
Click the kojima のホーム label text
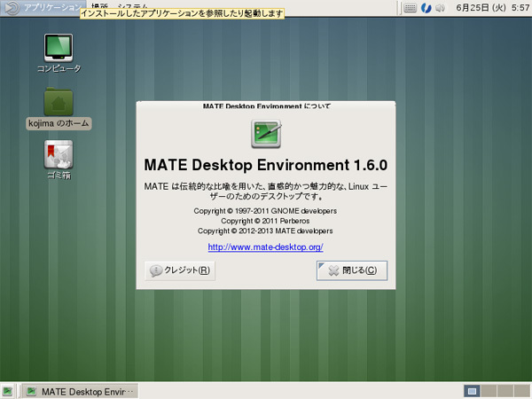click(59, 123)
